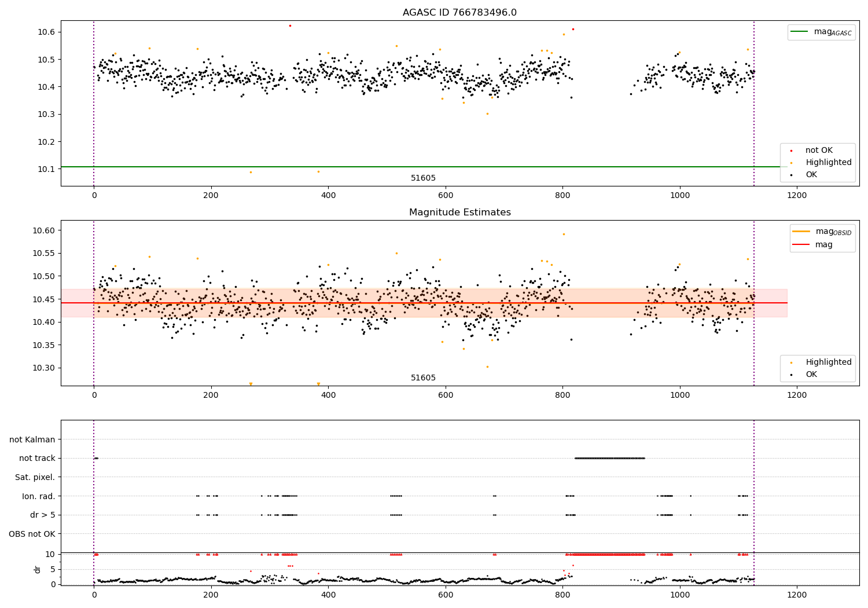Click the 1200 x-tick under the top plot
The height and width of the screenshot is (608, 868).
[x=797, y=196]
